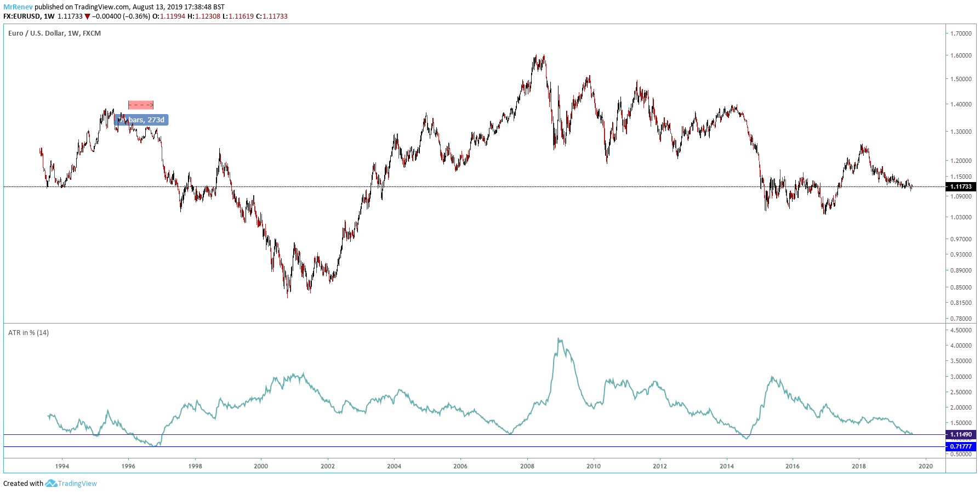Click the 1.03000 price axis label
This screenshot has height=493, width=980.
pyautogui.click(x=961, y=217)
